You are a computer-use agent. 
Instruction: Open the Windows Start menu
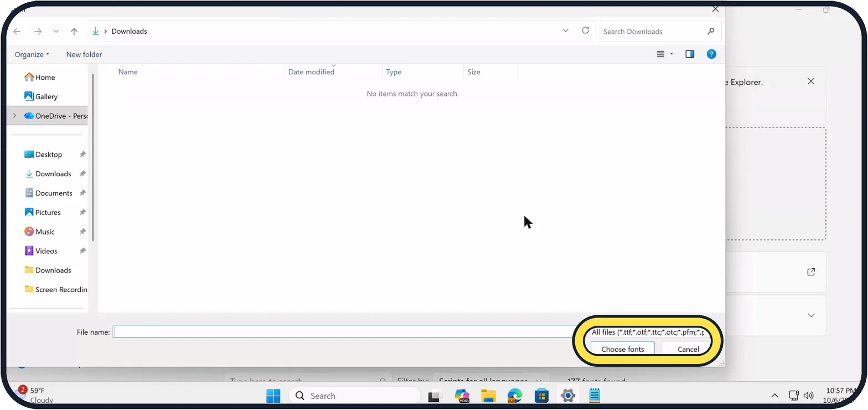tap(273, 396)
